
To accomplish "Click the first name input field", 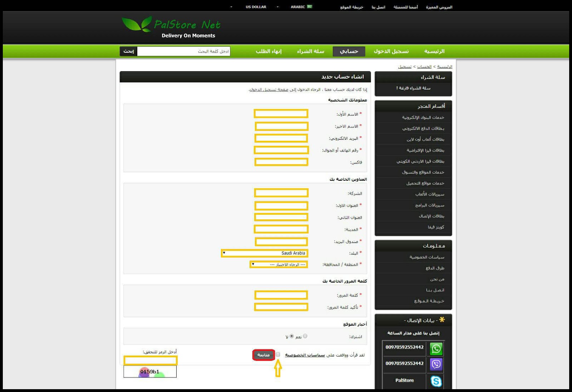I will pyautogui.click(x=281, y=114).
